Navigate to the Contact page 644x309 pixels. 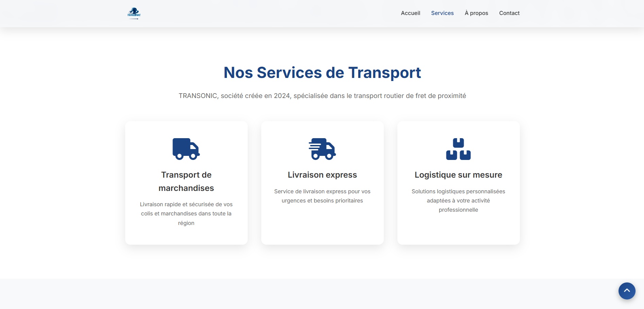pos(509,13)
